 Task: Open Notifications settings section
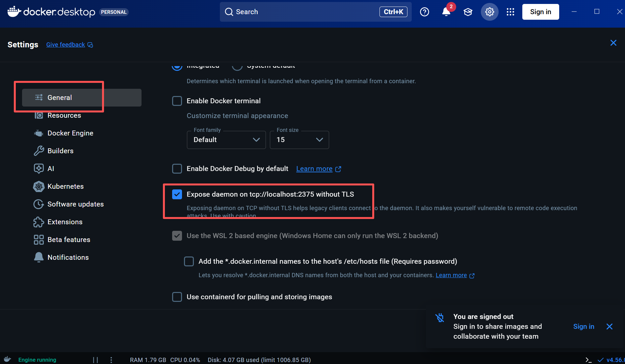pyautogui.click(x=68, y=257)
